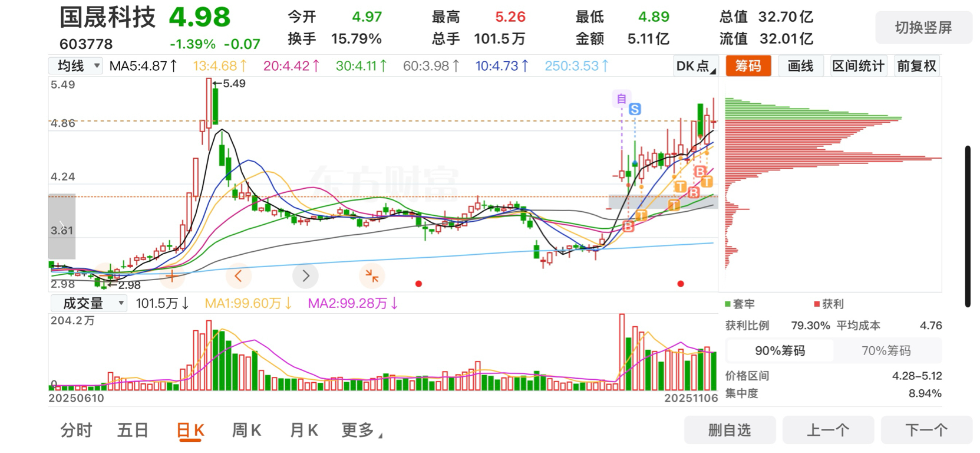Tap the orange shrink-arrows zoom icon
This screenshot has height=453, width=980.
[x=372, y=275]
